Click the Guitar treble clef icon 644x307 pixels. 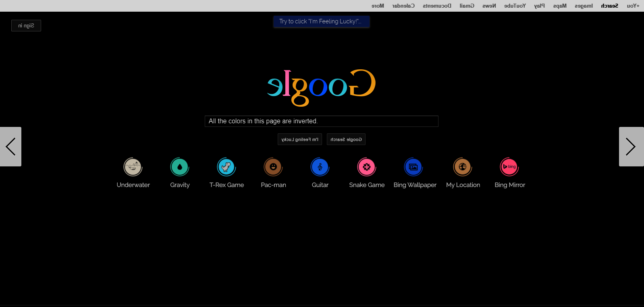click(320, 167)
